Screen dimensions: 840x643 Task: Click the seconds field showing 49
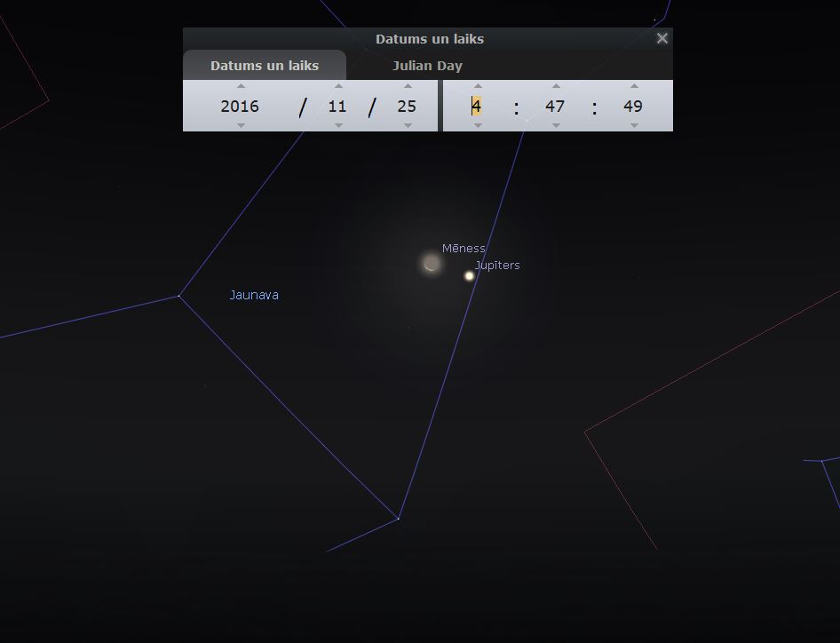click(x=633, y=106)
